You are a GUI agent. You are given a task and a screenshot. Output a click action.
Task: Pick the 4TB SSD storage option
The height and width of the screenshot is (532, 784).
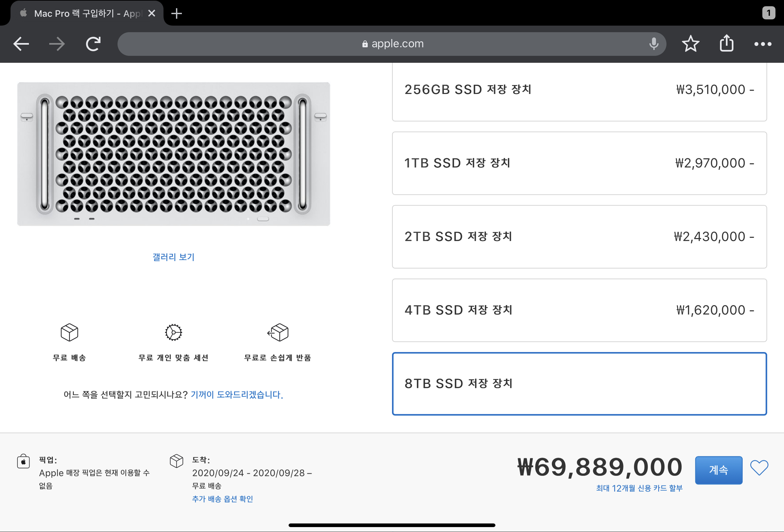click(x=579, y=310)
